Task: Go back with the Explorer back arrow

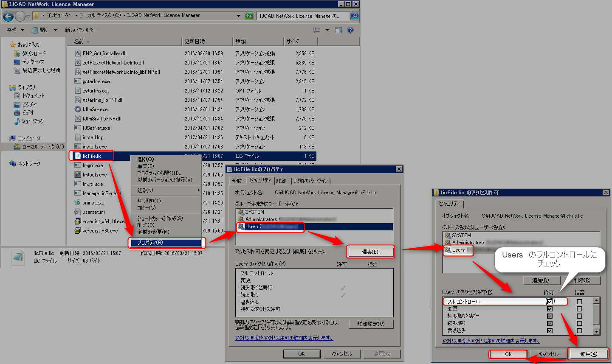Action: [x=8, y=17]
